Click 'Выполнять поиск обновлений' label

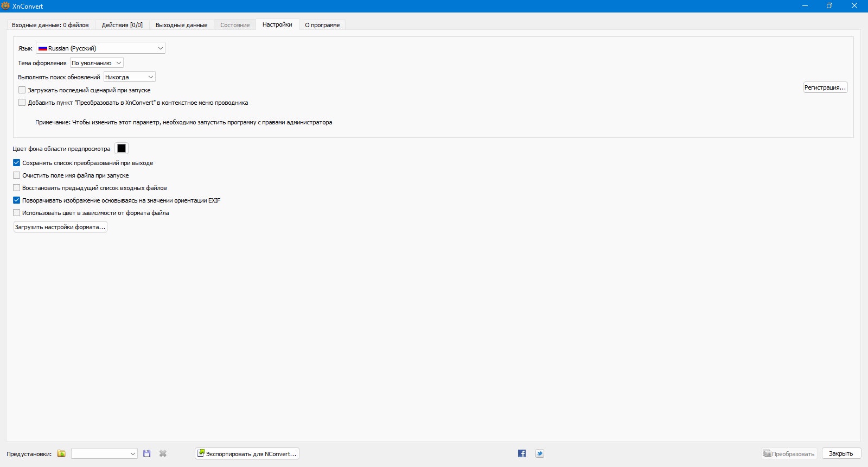(59, 77)
